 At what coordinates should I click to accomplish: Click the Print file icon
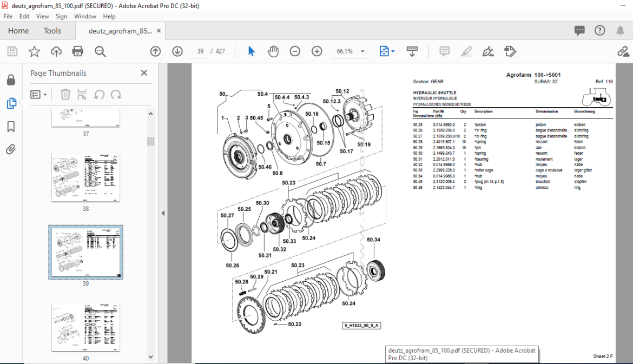tap(77, 51)
